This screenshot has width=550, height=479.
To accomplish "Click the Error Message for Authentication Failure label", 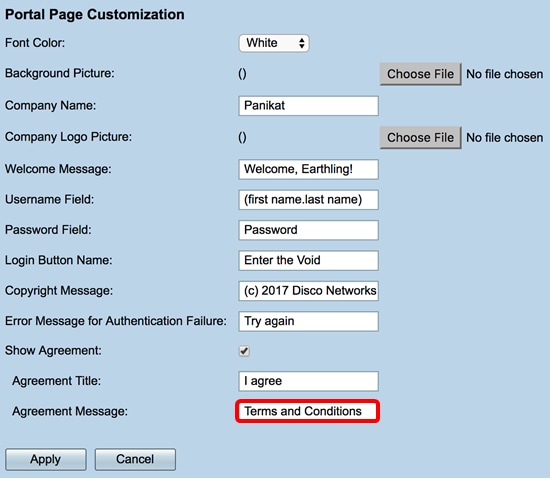I will (115, 321).
